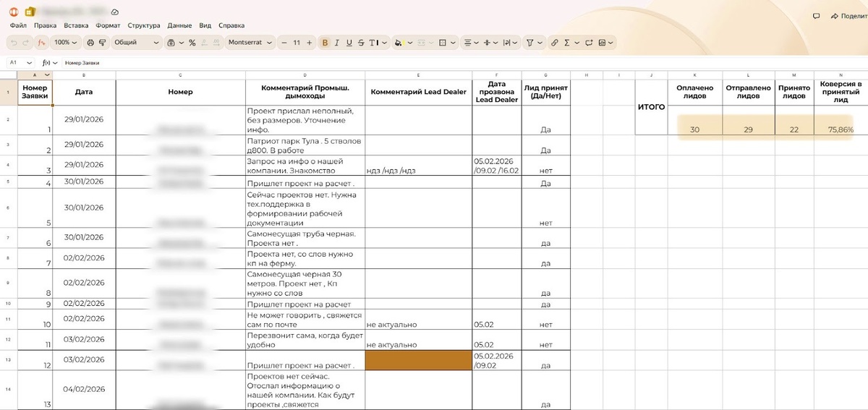Open the Данные menu

pos(179,25)
